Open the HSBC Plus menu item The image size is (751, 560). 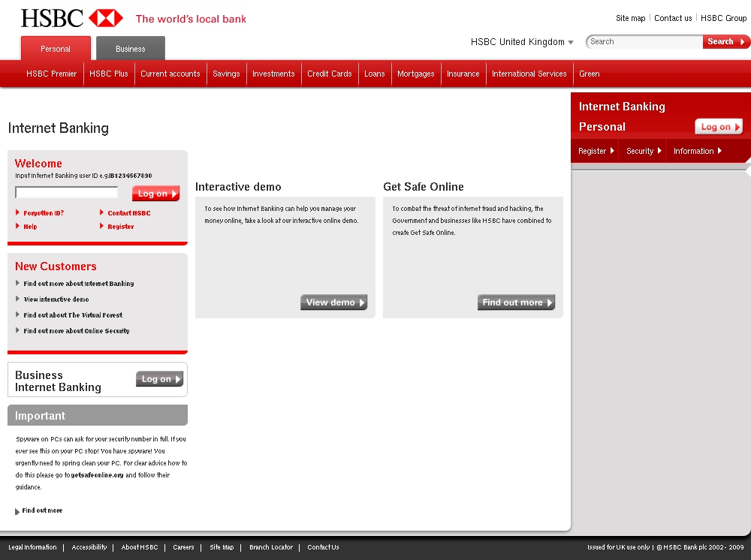click(x=109, y=74)
